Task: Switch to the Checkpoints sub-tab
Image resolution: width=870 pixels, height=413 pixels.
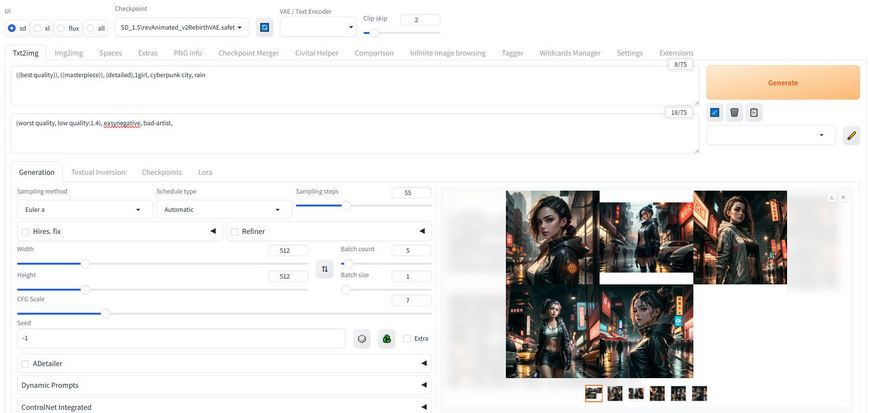Action: [x=161, y=172]
